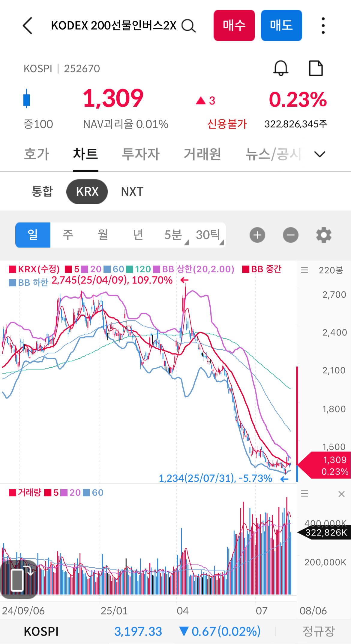Tap the back arrow icon
The image size is (351, 644).
(27, 26)
